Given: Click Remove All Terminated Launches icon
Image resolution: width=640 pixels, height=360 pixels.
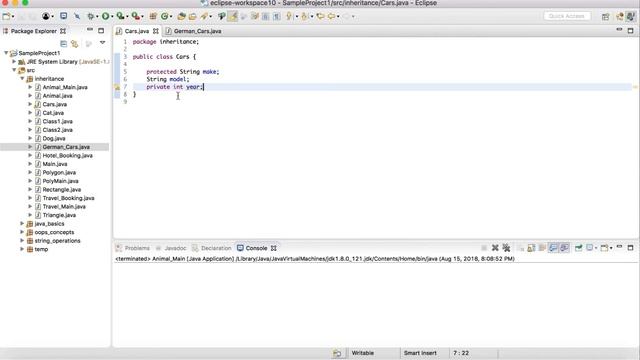Looking at the screenshot, I should pyautogui.click(x=506, y=248).
